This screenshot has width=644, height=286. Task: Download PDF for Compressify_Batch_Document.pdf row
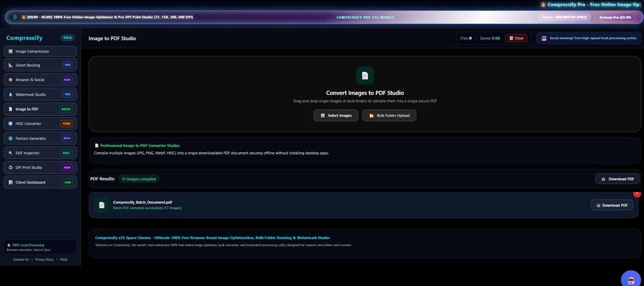(611, 205)
